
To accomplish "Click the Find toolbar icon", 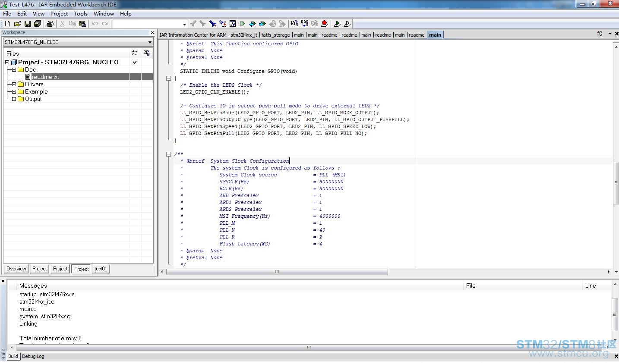I will click(212, 24).
